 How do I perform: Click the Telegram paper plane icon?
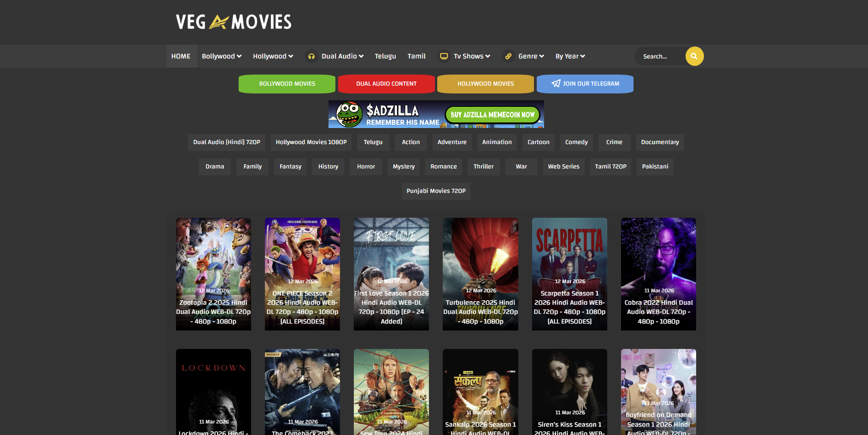(556, 84)
